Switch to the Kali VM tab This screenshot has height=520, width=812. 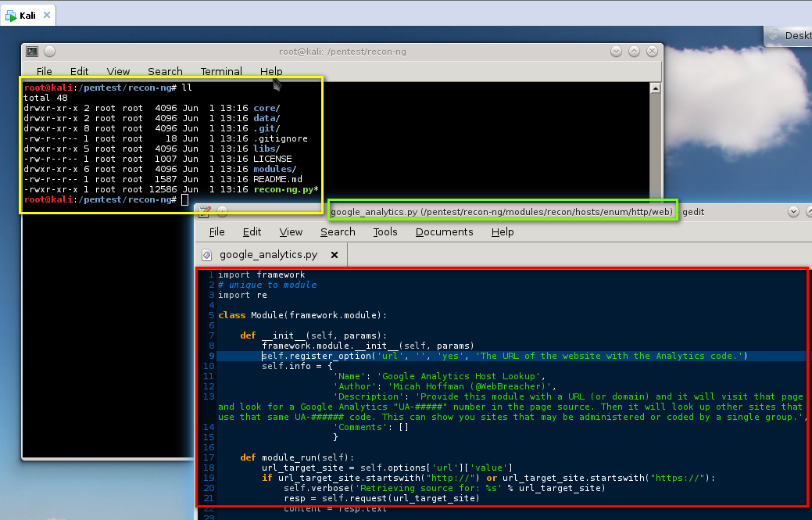coord(27,16)
